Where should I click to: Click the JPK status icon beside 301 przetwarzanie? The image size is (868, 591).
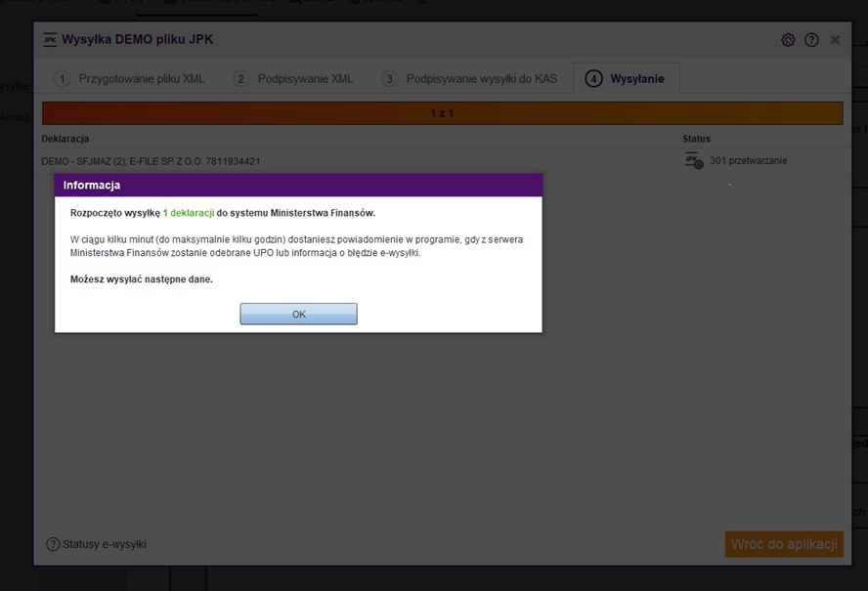coord(694,160)
